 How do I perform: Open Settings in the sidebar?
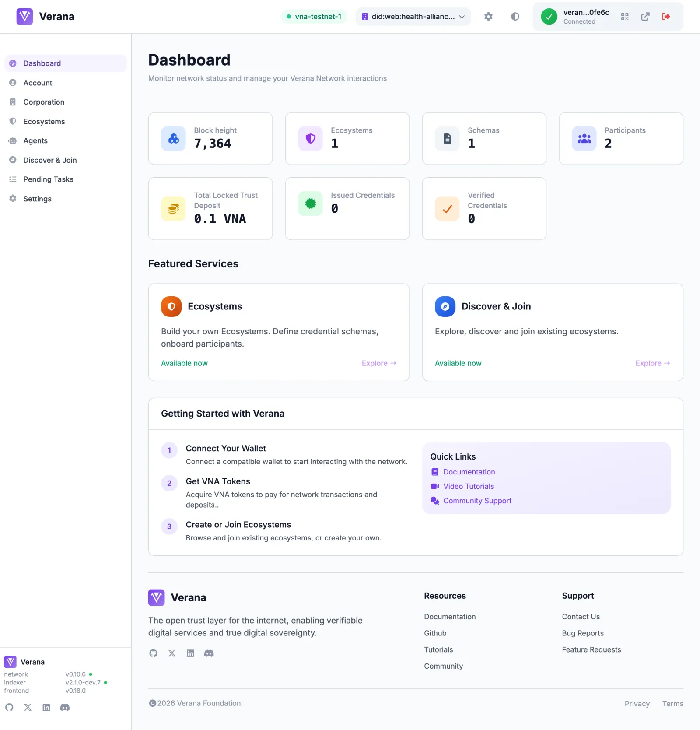click(66, 199)
